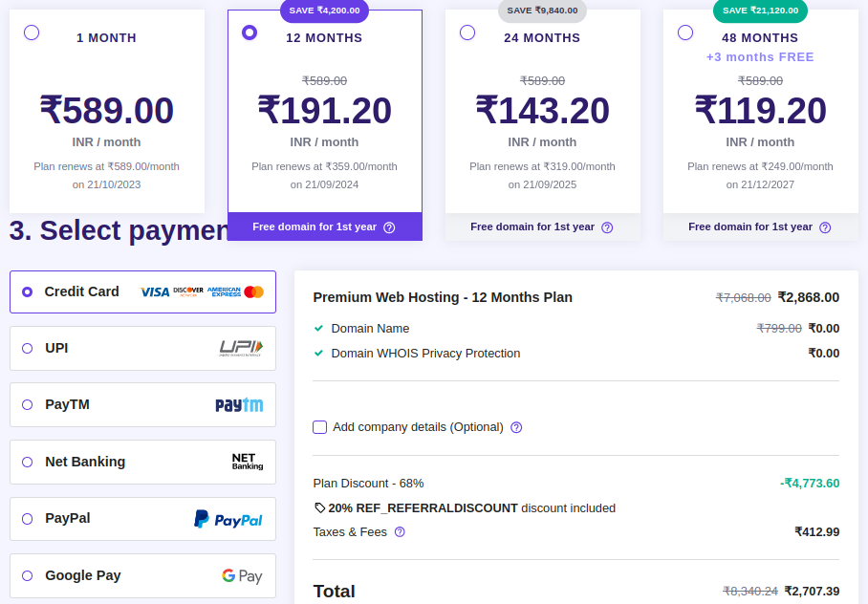Select Credit Card payment radio button
868x604 pixels.
(x=27, y=291)
